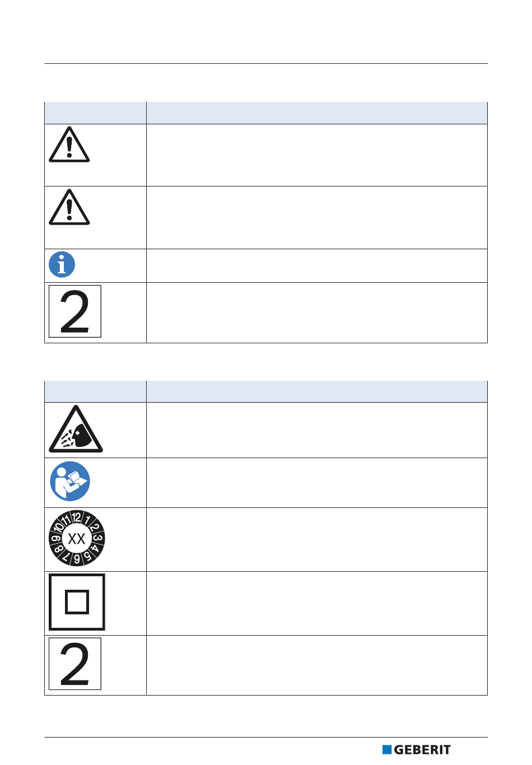Click the empty cell beside double-square symbol
Screen dimensions: 532x765
(317, 604)
